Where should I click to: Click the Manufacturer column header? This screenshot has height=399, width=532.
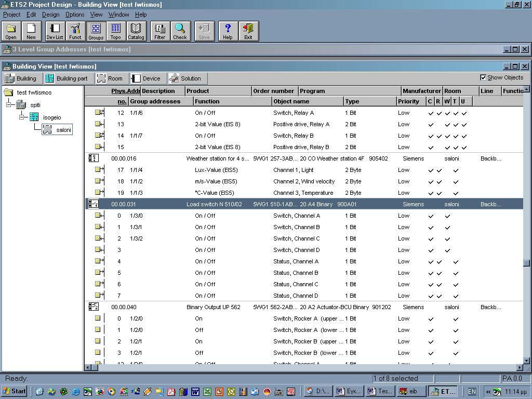[x=421, y=91]
